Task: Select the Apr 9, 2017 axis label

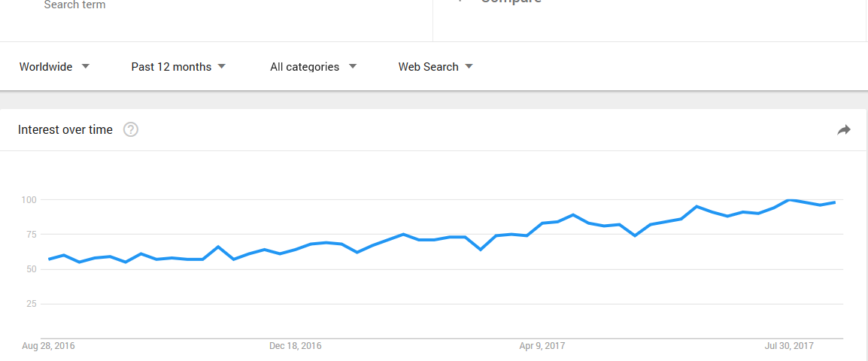Action: (x=542, y=346)
